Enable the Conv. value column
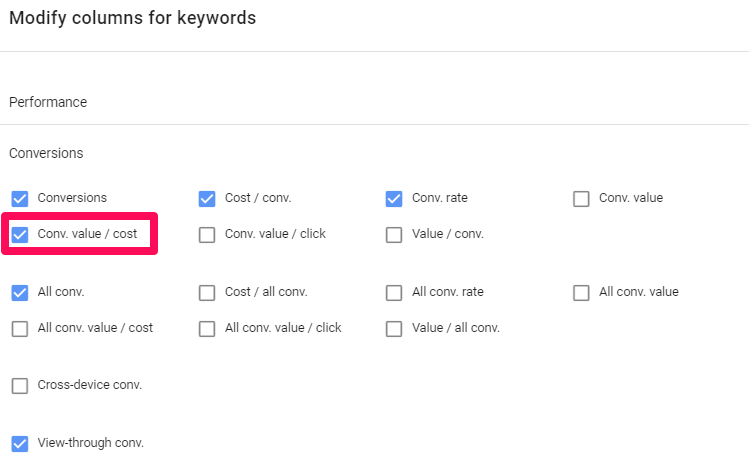Screen dimensions: 749x460 [581, 198]
